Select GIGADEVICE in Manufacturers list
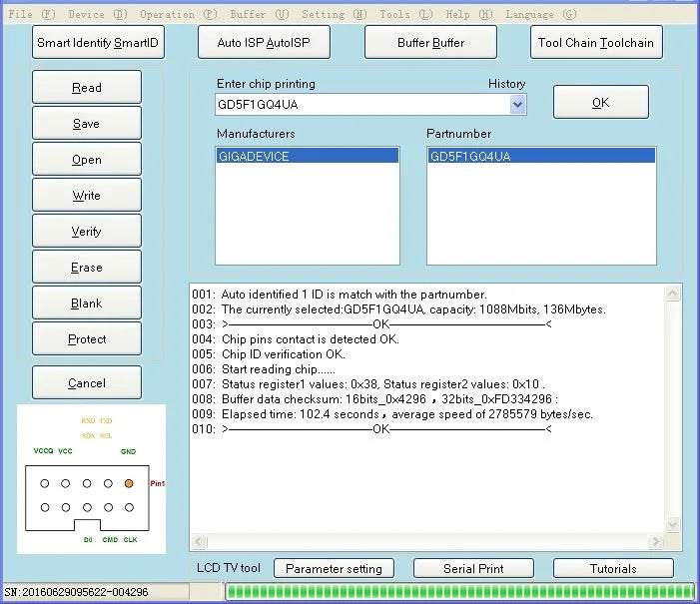This screenshot has height=604, width=700. pyautogui.click(x=308, y=157)
